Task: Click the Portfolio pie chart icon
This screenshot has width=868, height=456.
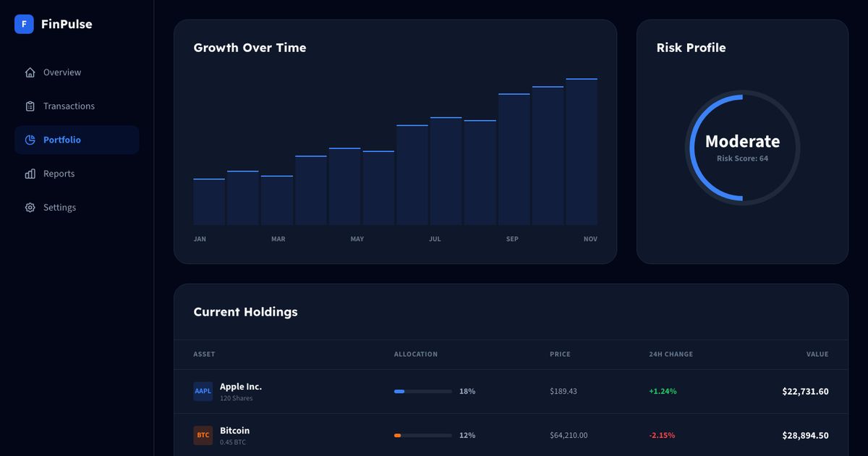Action: (30, 140)
